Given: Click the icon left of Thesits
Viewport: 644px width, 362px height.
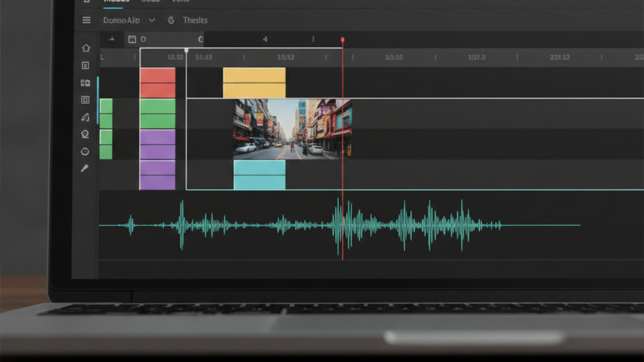Looking at the screenshot, I should [x=171, y=20].
